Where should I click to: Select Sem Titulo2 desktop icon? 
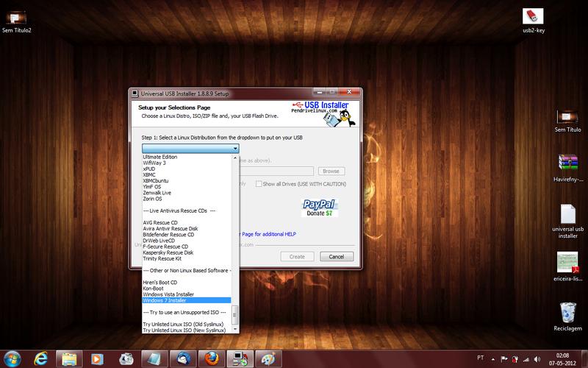(16, 22)
